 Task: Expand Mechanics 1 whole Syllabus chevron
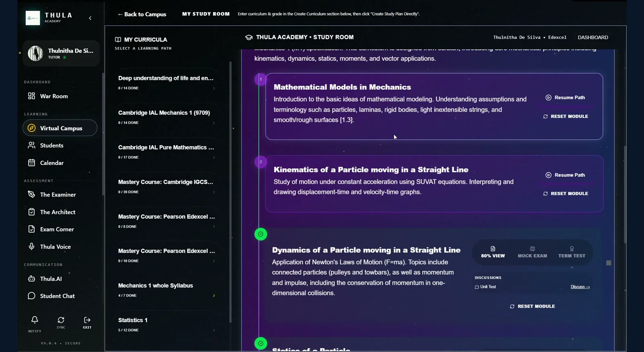(214, 296)
